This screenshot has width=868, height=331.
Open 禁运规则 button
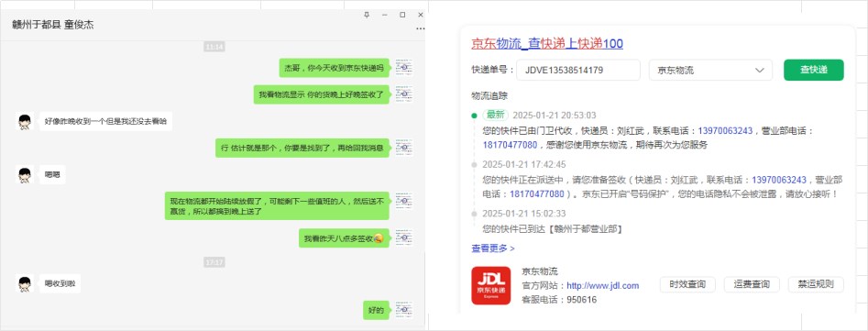[816, 284]
